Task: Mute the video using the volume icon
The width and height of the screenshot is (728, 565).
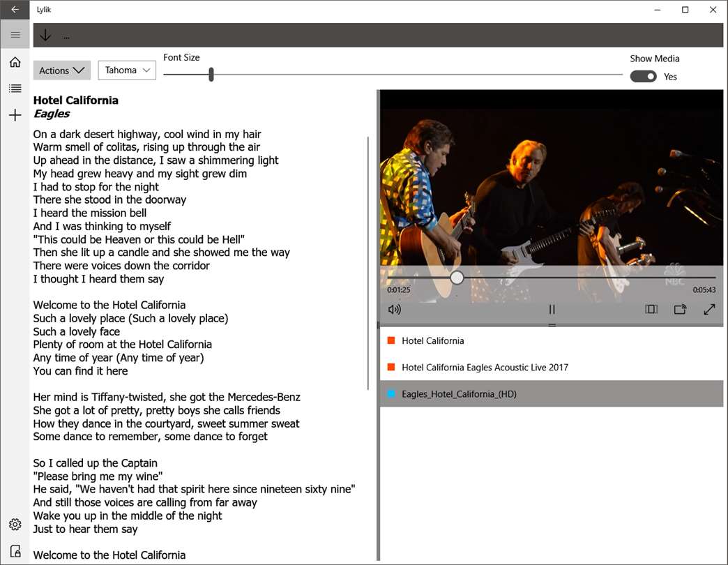Action: [x=394, y=309]
